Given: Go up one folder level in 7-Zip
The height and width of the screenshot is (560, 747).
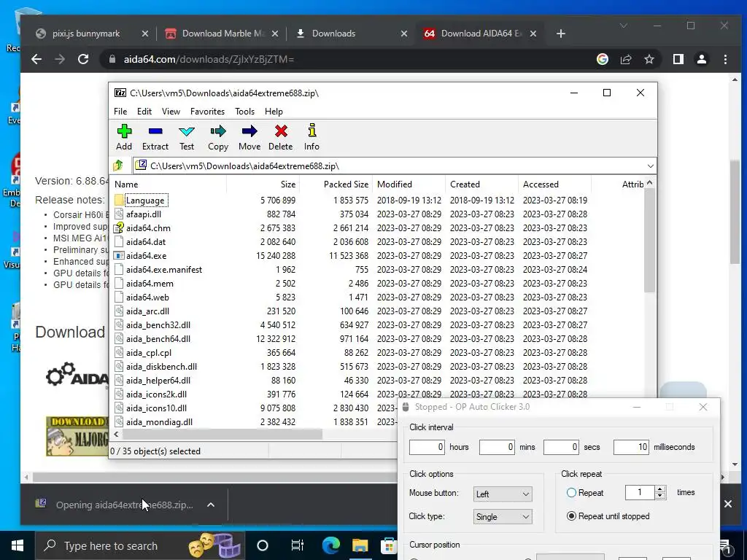Looking at the screenshot, I should point(118,166).
